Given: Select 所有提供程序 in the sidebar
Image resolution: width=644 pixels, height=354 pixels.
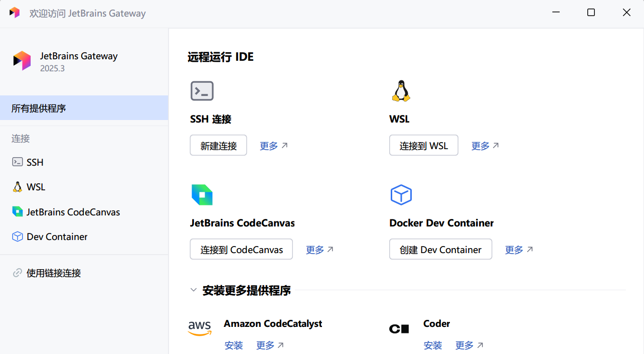Looking at the screenshot, I should 38,108.
